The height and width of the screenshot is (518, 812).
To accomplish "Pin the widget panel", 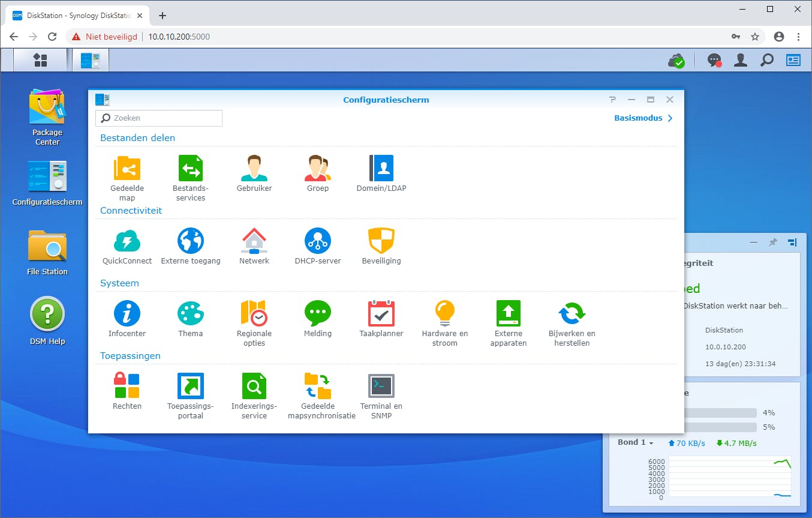I will click(x=773, y=242).
